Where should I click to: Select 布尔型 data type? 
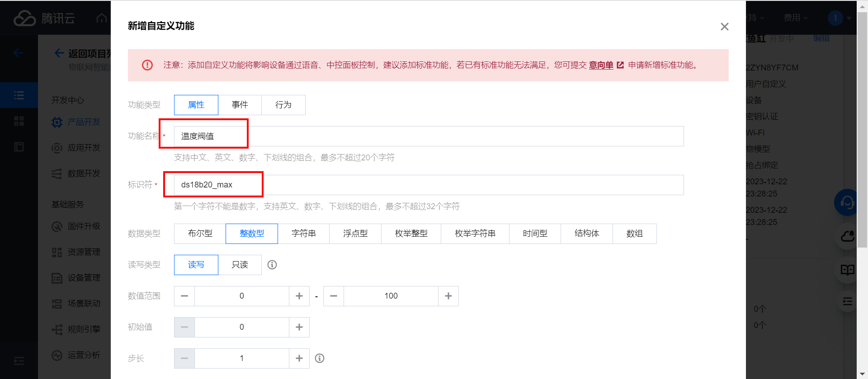coord(200,234)
